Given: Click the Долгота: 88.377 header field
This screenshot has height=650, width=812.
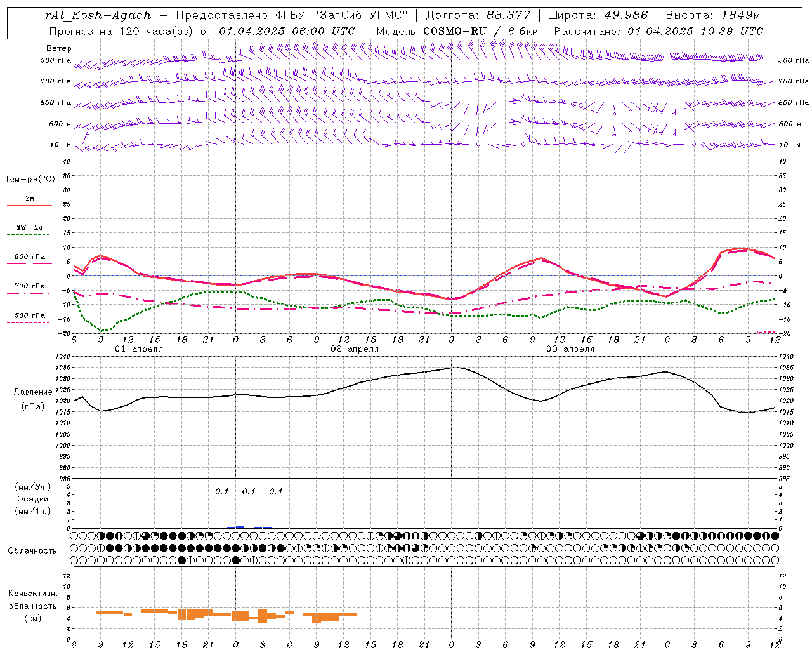Looking at the screenshot, I should click(x=478, y=15).
